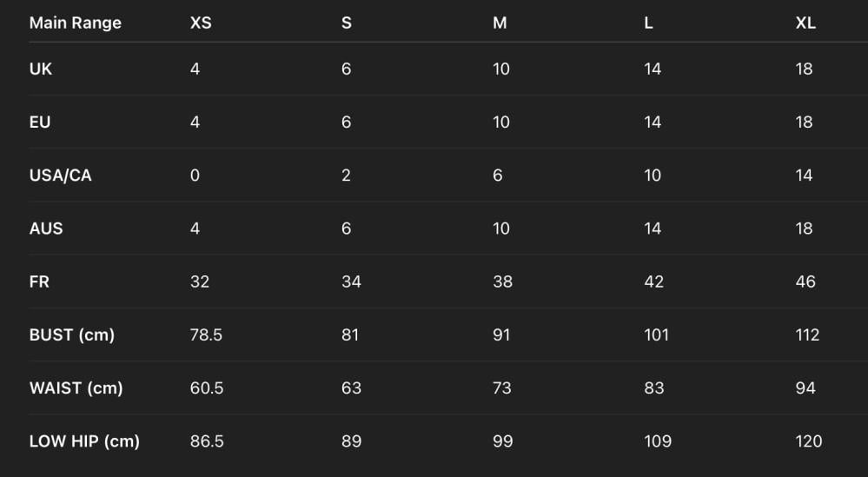The image size is (868, 477).
Task: Click the Main Range header cell
Action: (76, 23)
